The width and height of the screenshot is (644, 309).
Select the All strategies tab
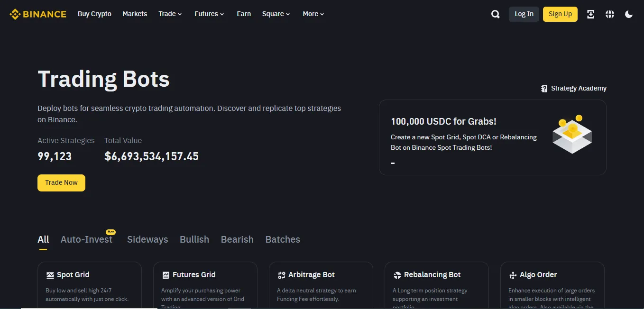43,239
